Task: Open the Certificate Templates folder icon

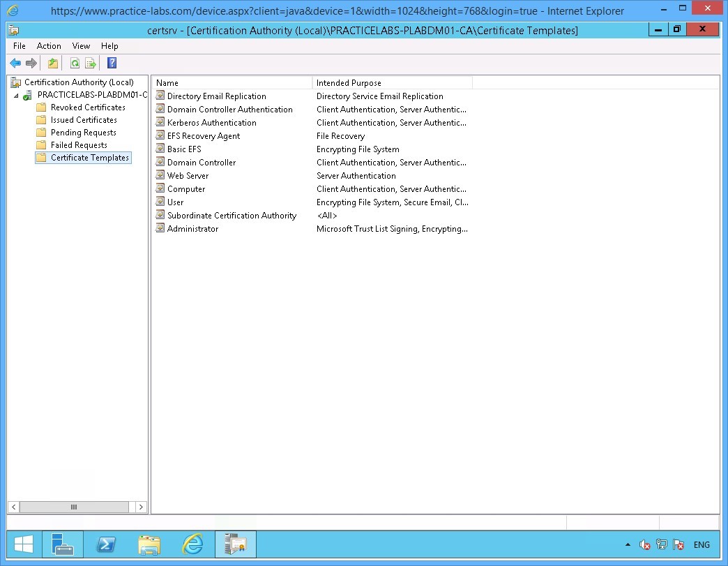Action: 41,158
